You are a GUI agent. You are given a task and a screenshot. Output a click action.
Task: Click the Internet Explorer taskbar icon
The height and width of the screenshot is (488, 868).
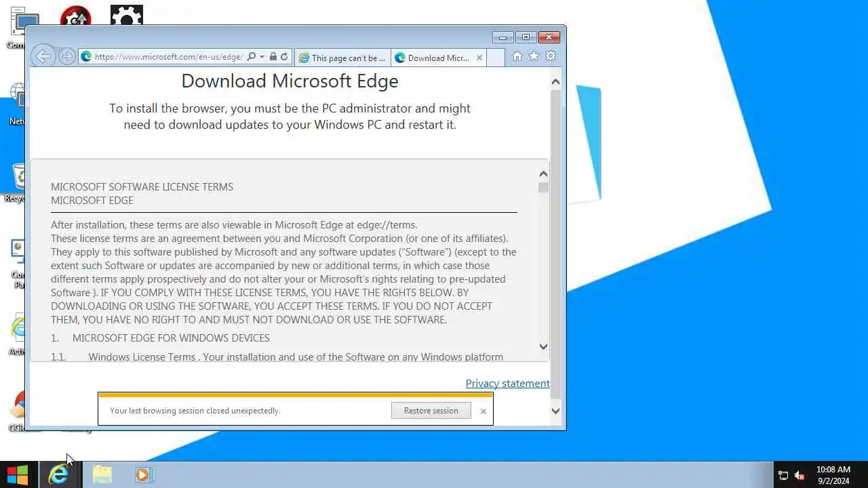(59, 475)
